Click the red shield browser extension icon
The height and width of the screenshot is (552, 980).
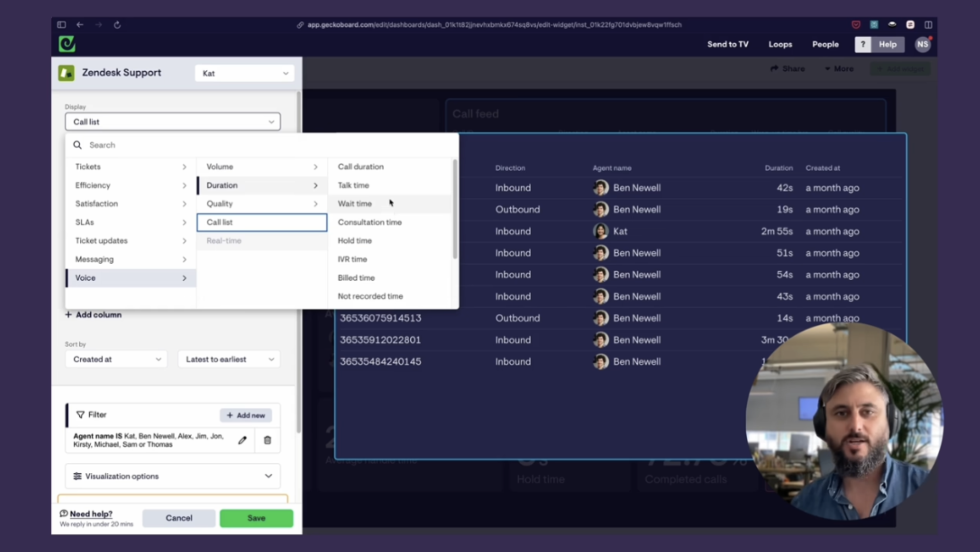coord(856,25)
